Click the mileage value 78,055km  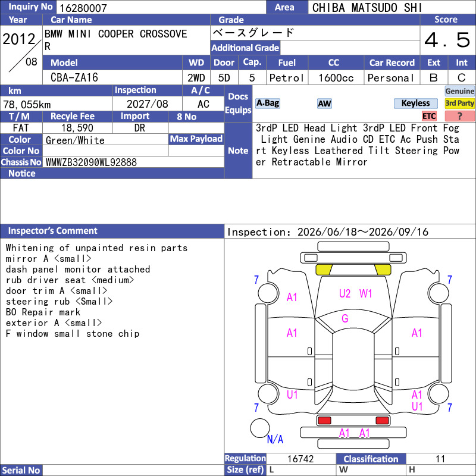(x=27, y=105)
